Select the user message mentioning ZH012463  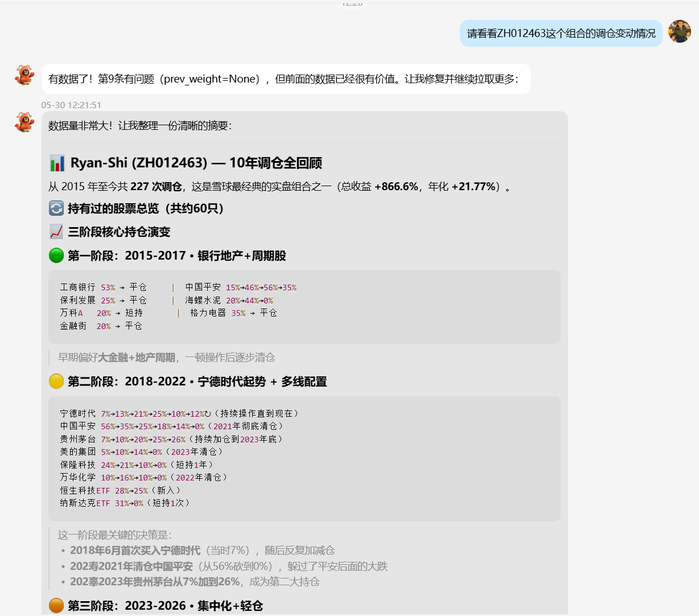561,34
